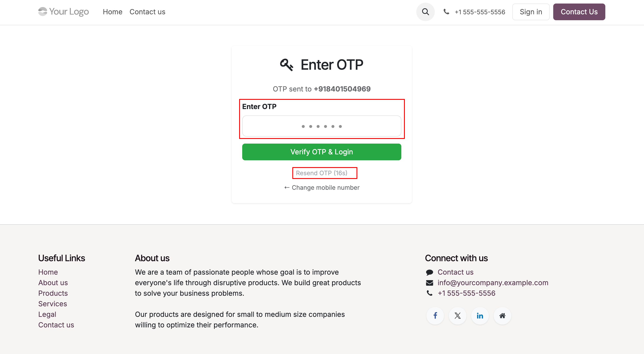The image size is (644, 354).
Task: Open the Products footer link
Action: point(53,293)
